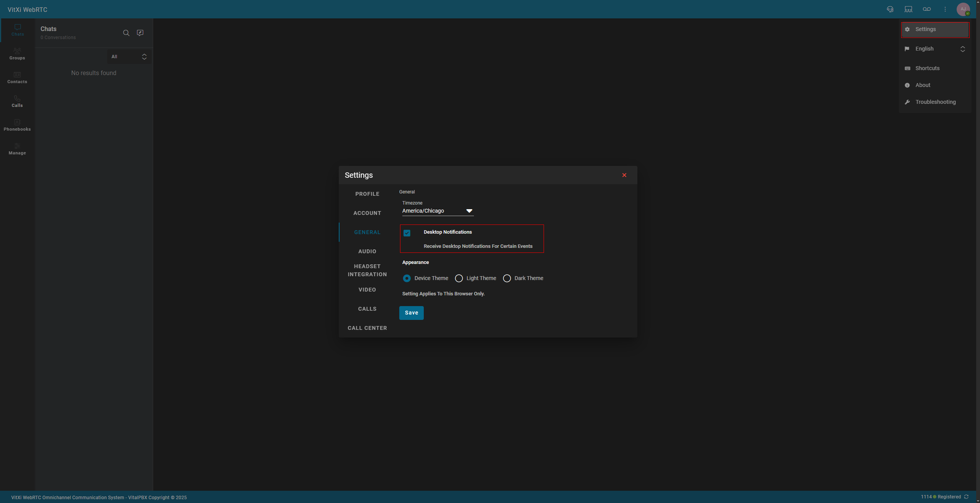Uncheck the Desktop Notifications checkbox

click(x=407, y=233)
